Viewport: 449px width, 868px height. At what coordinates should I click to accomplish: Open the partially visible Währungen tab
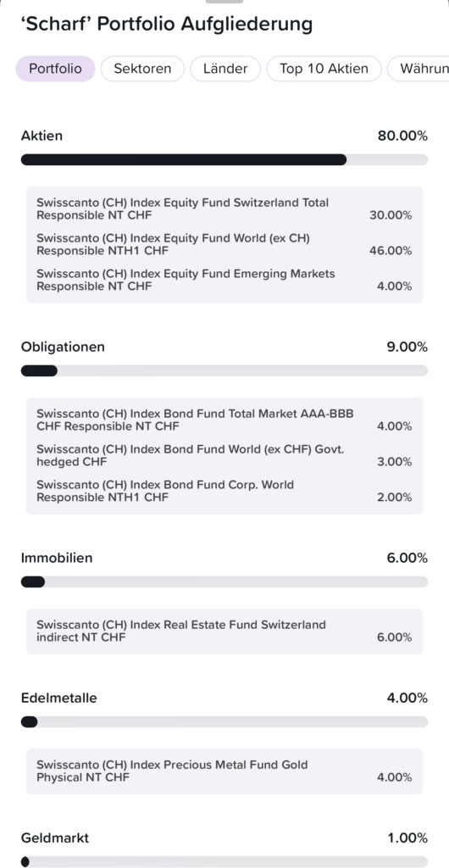click(418, 69)
